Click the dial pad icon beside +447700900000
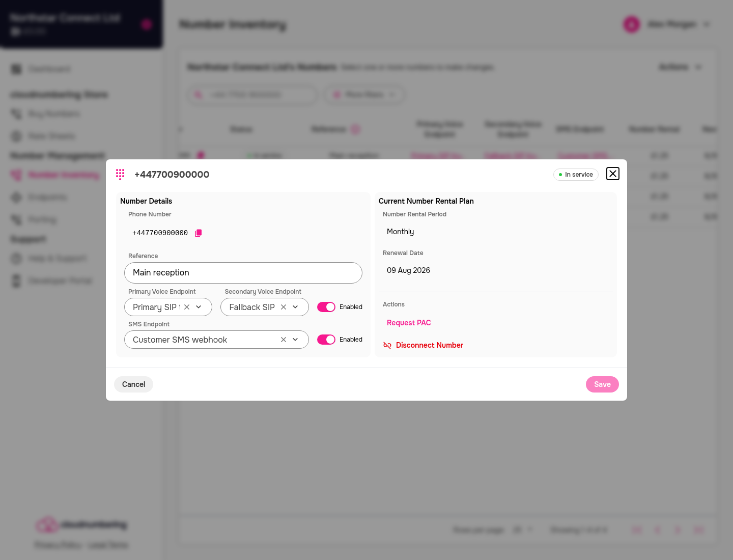733x560 pixels. tap(120, 174)
